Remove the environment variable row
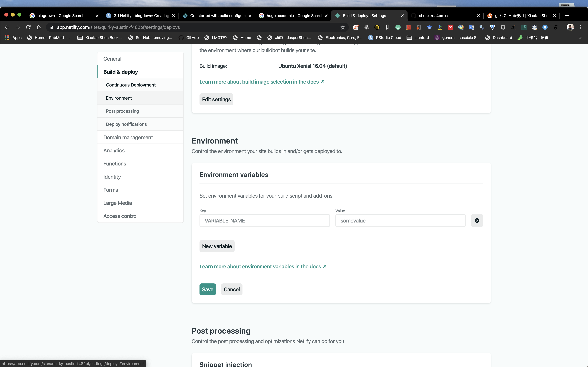This screenshot has height=367, width=588. pos(477,220)
